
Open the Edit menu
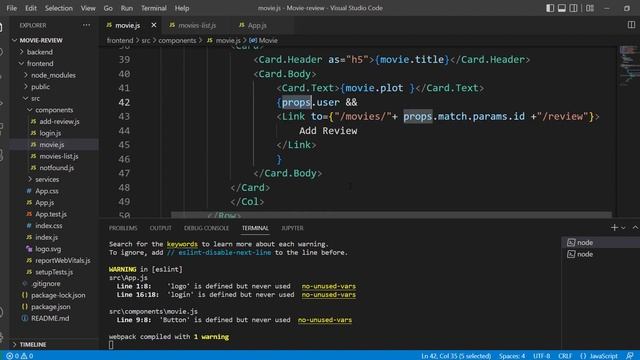click(x=31, y=8)
